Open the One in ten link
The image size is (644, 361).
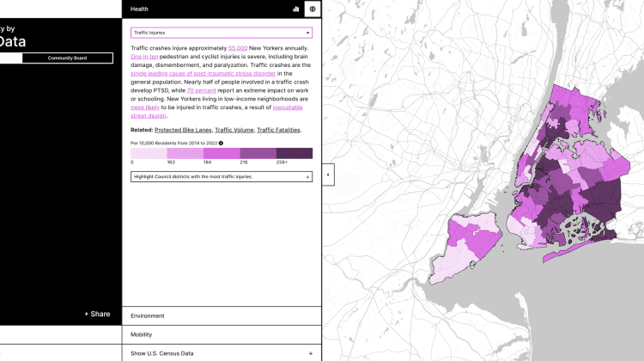144,57
